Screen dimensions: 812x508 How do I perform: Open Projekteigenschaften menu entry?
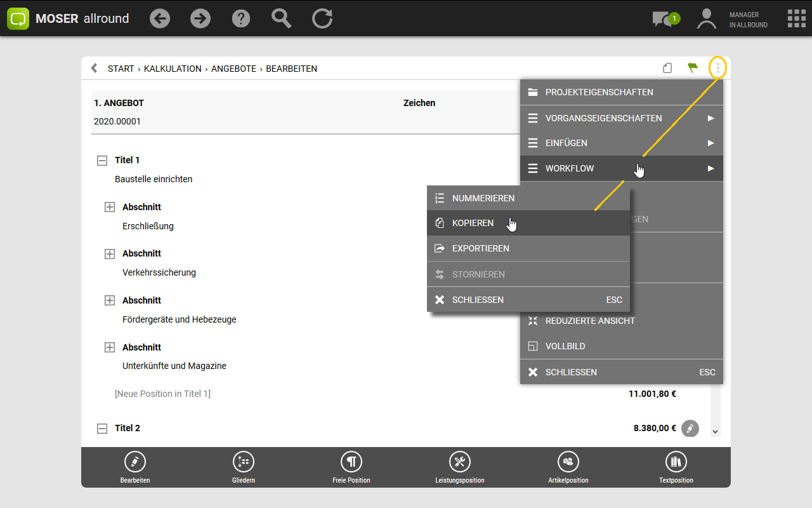click(599, 93)
